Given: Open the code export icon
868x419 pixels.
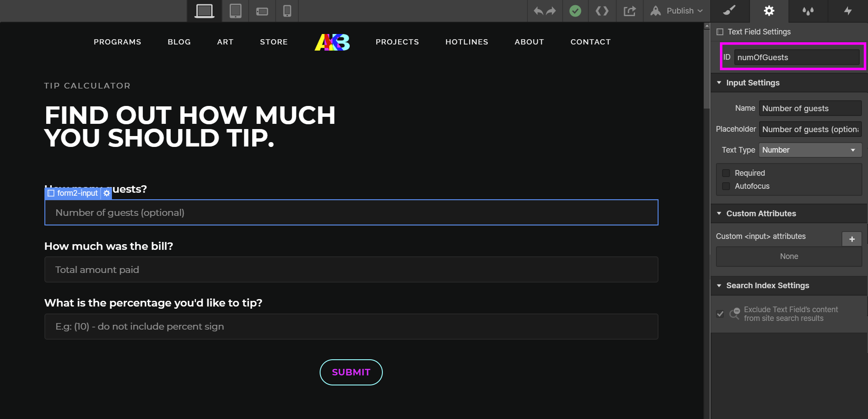Looking at the screenshot, I should coord(602,11).
